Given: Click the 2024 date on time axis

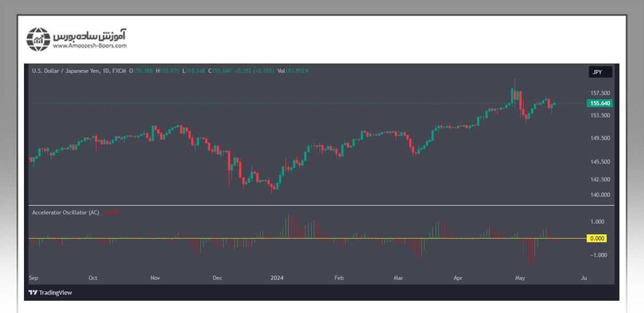Looking at the screenshot, I should [277, 277].
